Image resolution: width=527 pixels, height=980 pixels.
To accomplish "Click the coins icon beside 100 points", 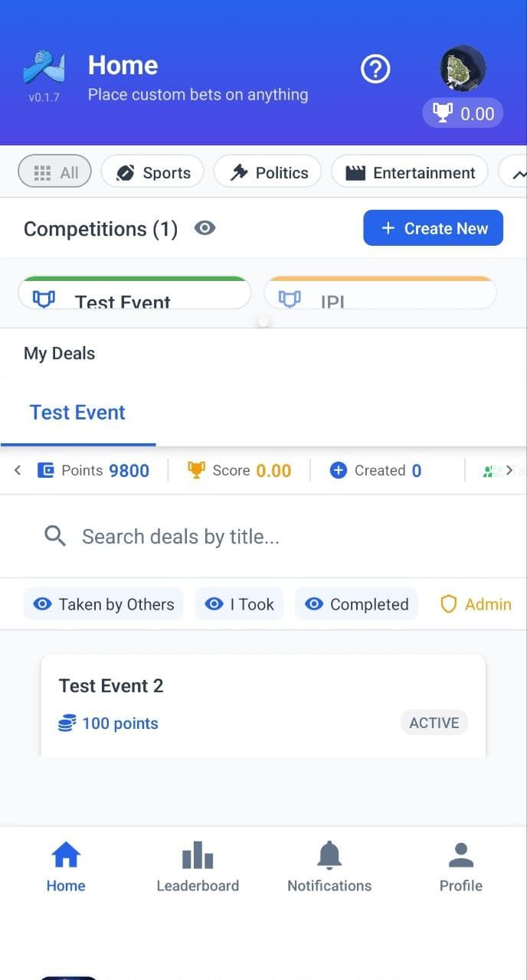I will [67, 723].
